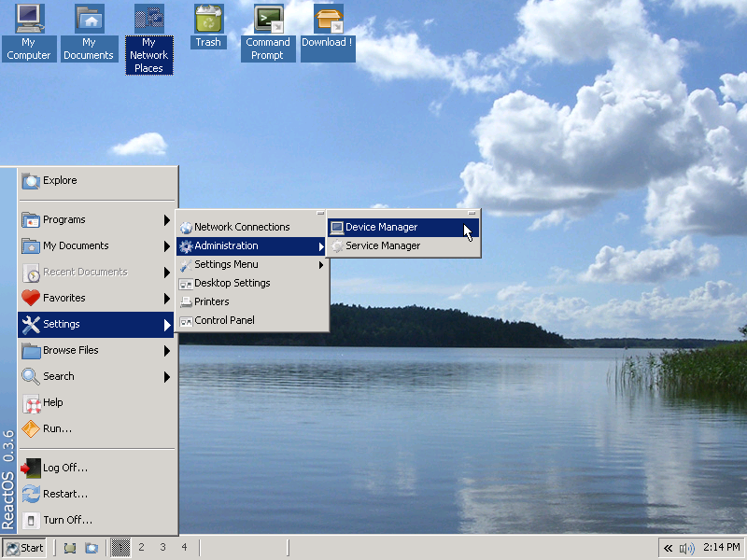Choose Log Off... in Start menu

point(96,469)
